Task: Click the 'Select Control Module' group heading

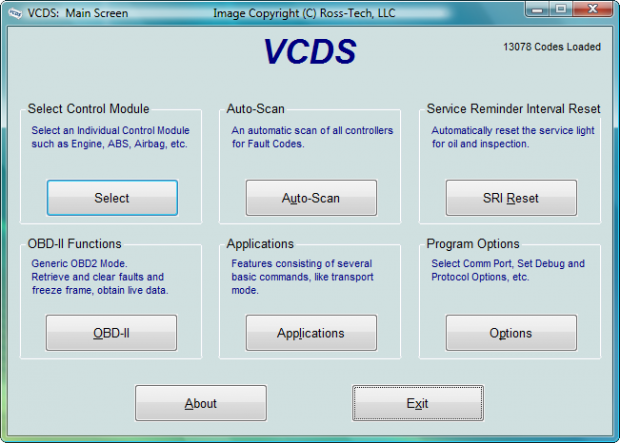Action: point(89,109)
